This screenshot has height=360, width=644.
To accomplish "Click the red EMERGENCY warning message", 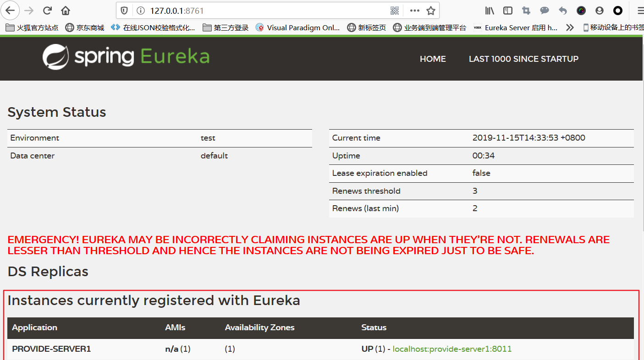I will pos(308,245).
